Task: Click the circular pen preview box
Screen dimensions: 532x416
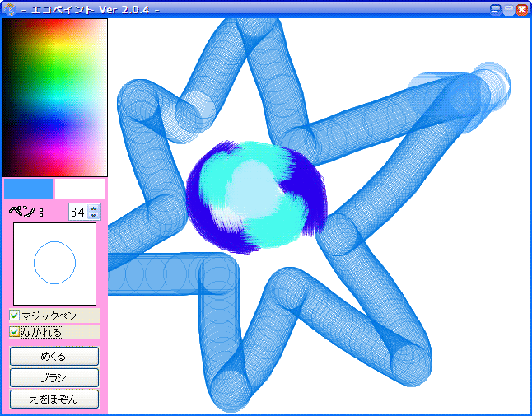Action: click(x=54, y=264)
